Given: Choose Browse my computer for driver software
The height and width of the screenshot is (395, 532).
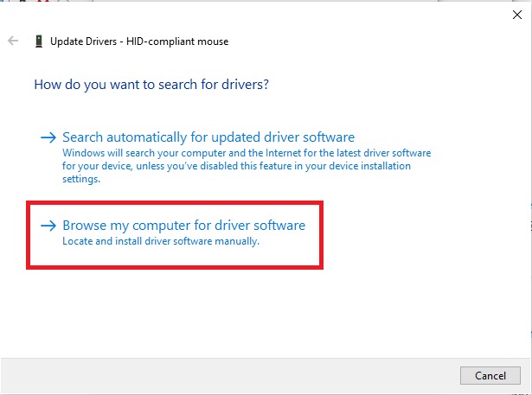Looking at the screenshot, I should click(x=183, y=226).
